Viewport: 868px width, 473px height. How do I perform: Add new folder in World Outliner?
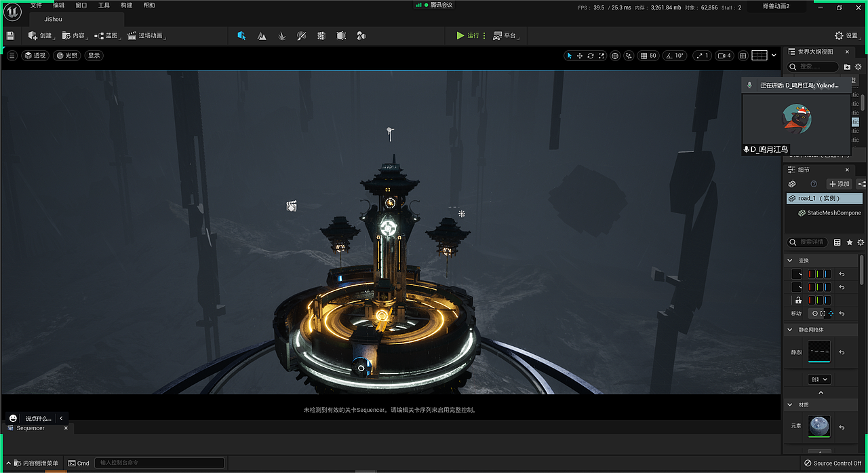pyautogui.click(x=847, y=67)
